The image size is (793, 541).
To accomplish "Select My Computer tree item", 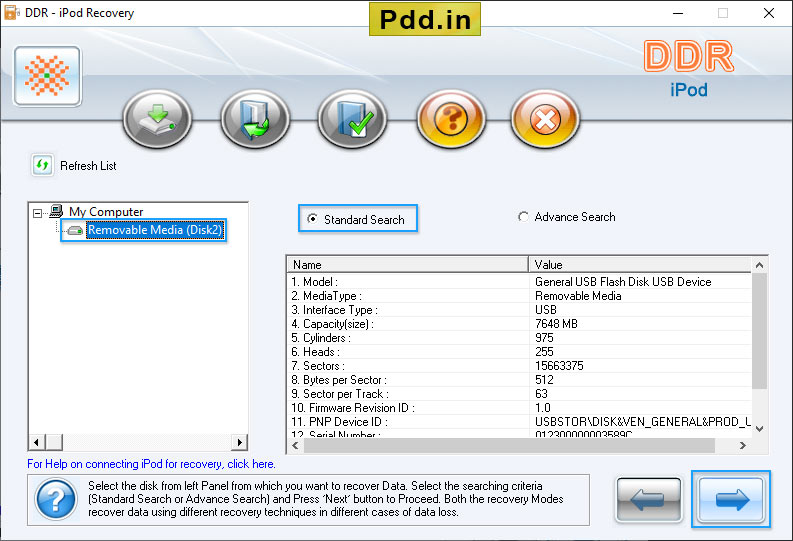I will tap(106, 211).
